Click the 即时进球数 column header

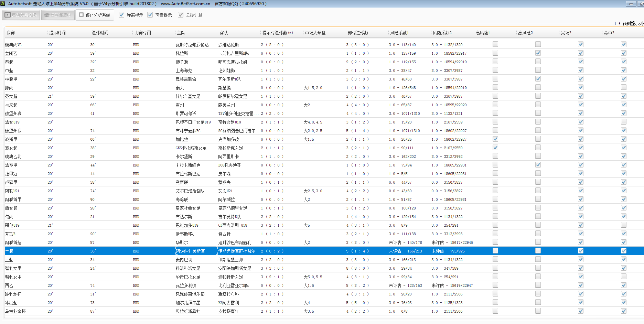358,33
